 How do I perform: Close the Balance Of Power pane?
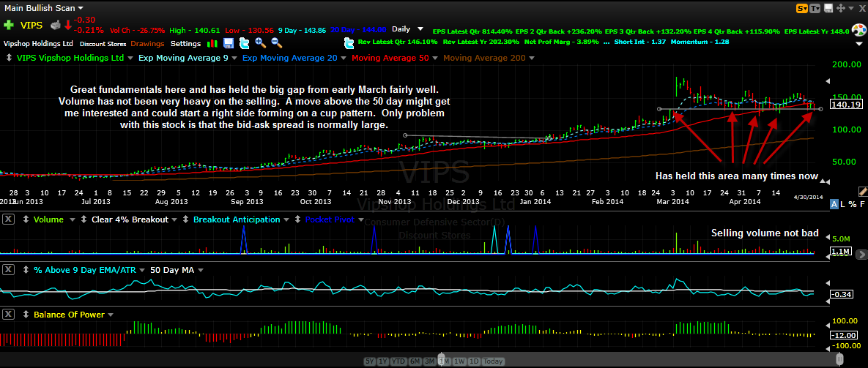tap(8, 315)
